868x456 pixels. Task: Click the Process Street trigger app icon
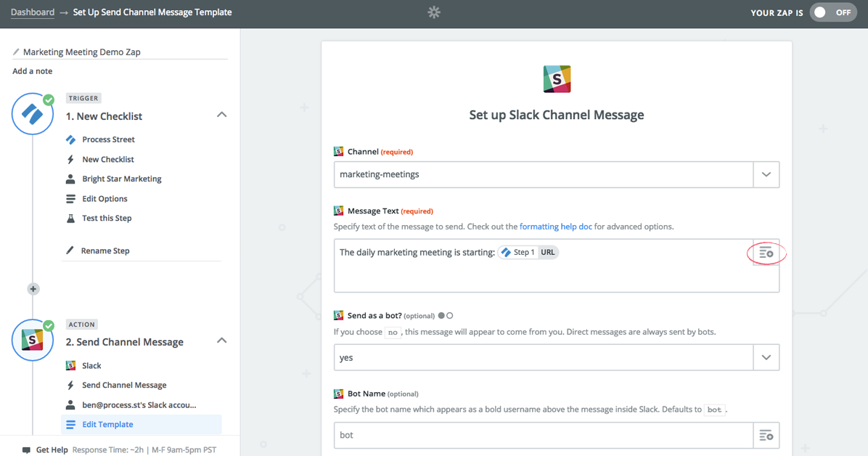(x=72, y=139)
